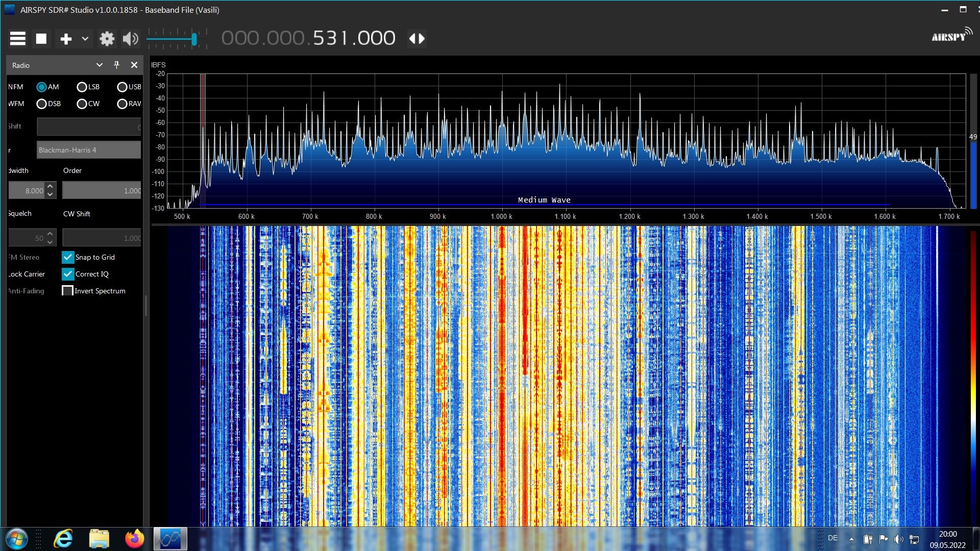
Task: Select the CW demodulation mode
Action: [x=82, y=104]
